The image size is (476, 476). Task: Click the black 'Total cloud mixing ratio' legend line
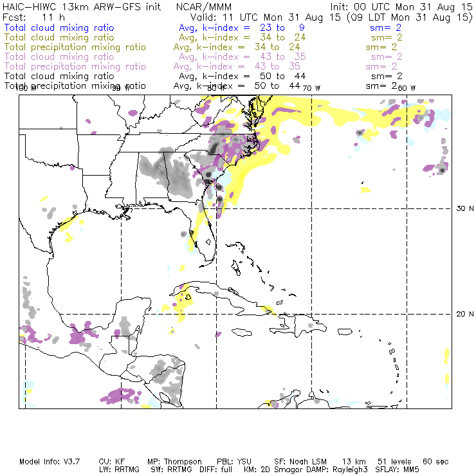click(59, 76)
